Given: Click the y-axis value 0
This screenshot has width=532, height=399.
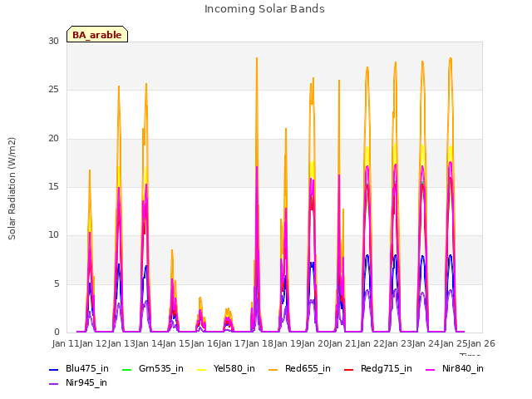Looking at the screenshot, I should point(57,332).
